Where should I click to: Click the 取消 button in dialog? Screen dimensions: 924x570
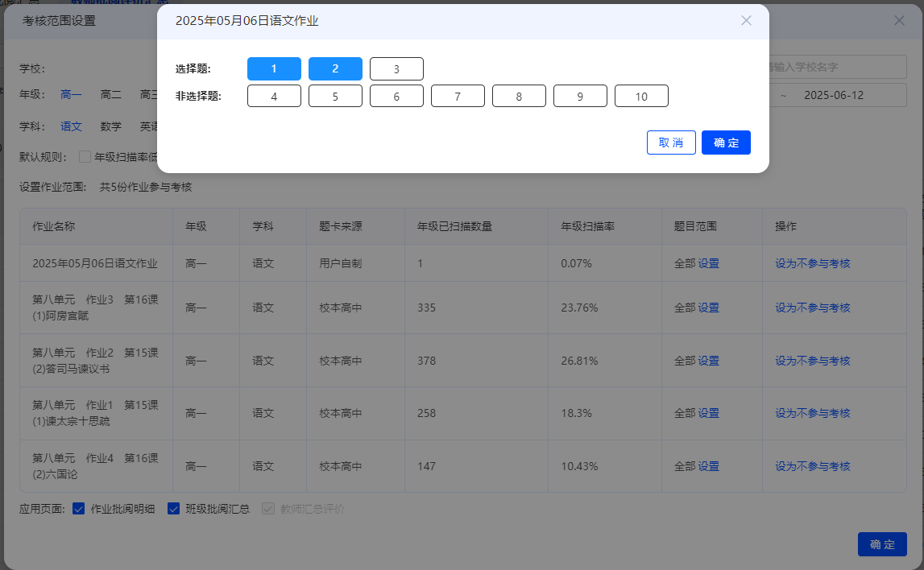pos(671,142)
